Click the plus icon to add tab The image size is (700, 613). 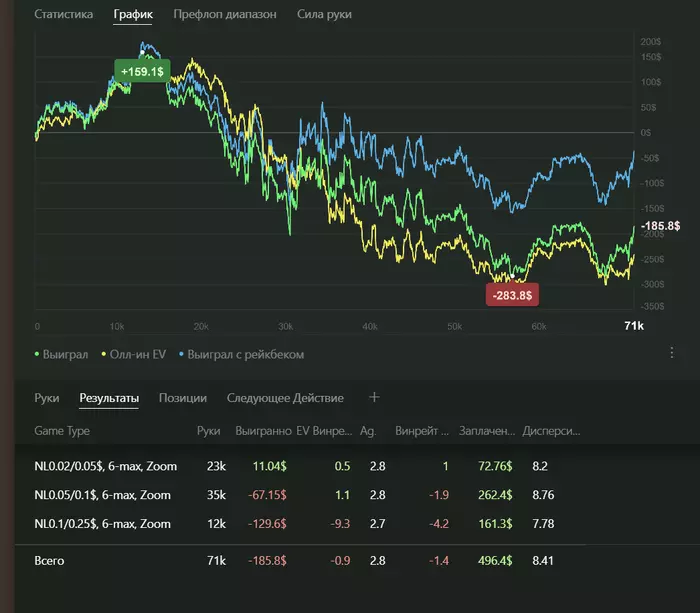(x=374, y=397)
